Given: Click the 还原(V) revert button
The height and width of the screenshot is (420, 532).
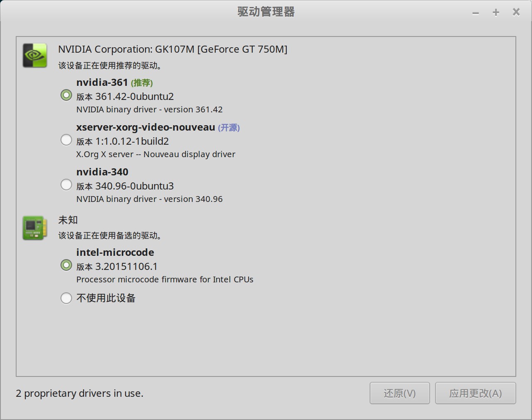Looking at the screenshot, I should pos(399,393).
